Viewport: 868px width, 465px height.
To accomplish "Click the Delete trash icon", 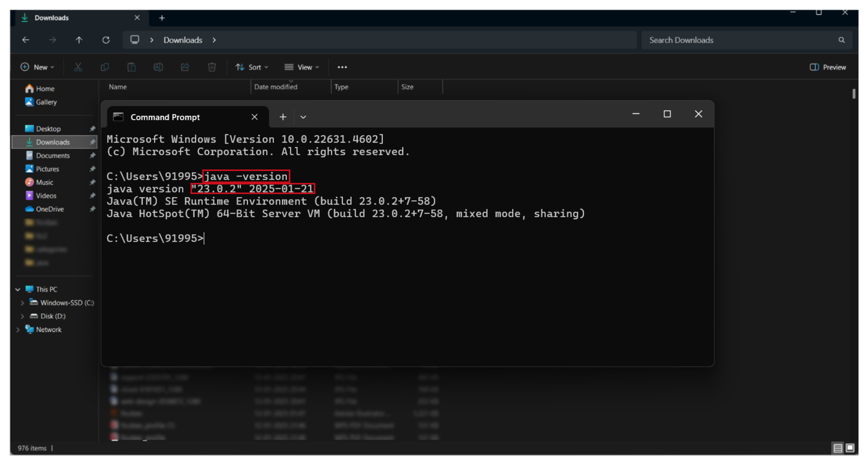I will [x=212, y=67].
